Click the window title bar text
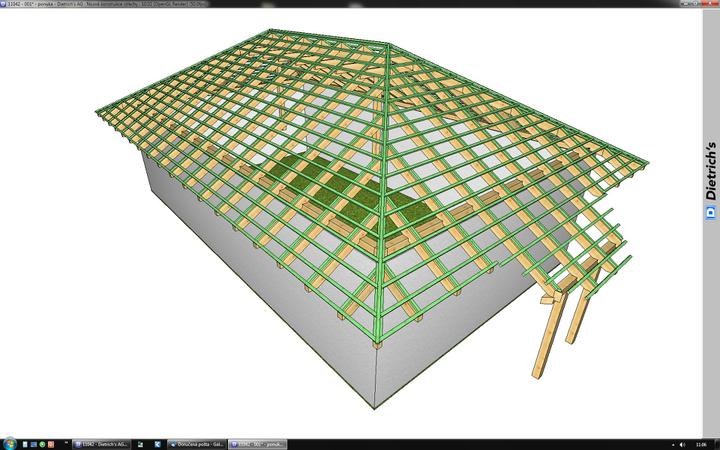This screenshot has width=720, height=450. [120, 4]
